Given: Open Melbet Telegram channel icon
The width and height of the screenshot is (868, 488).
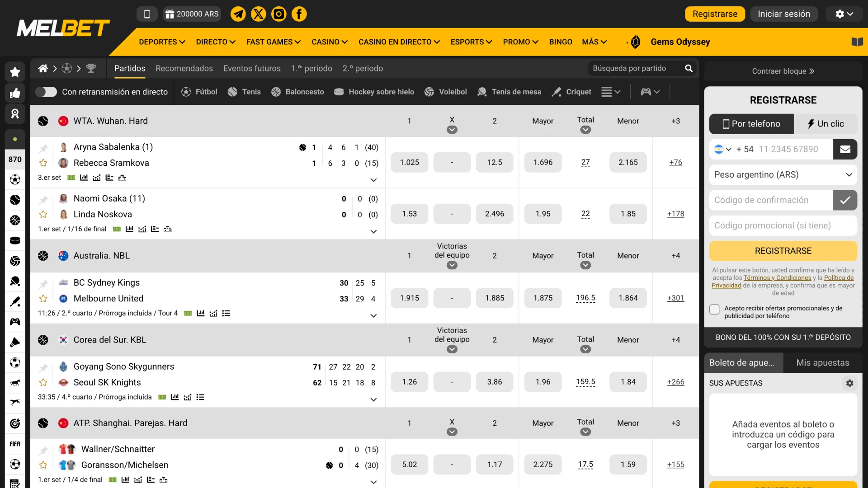Looking at the screenshot, I should (238, 14).
